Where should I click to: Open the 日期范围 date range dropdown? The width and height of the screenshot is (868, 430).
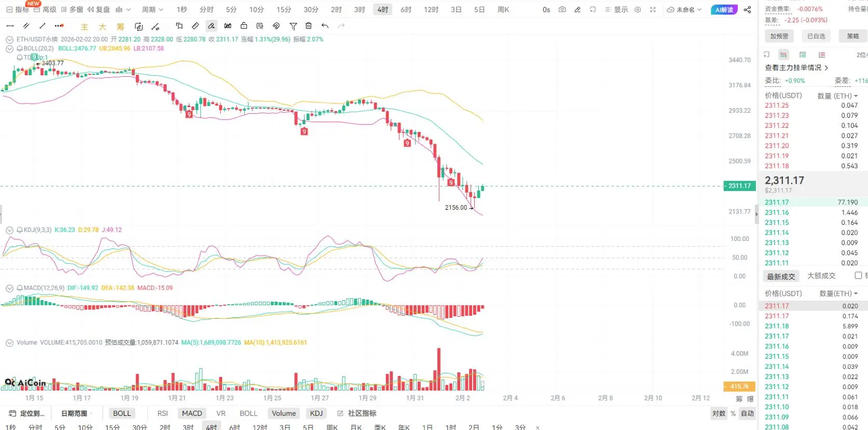[77, 413]
